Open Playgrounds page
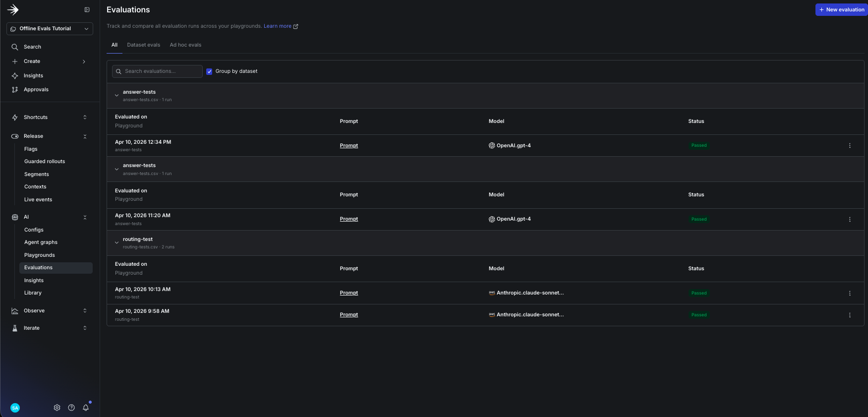Screen dimensions: 868x417 click(40, 255)
